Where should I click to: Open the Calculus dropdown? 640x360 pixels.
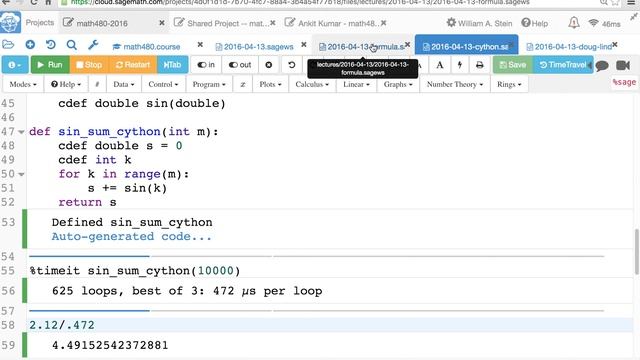[x=312, y=84]
